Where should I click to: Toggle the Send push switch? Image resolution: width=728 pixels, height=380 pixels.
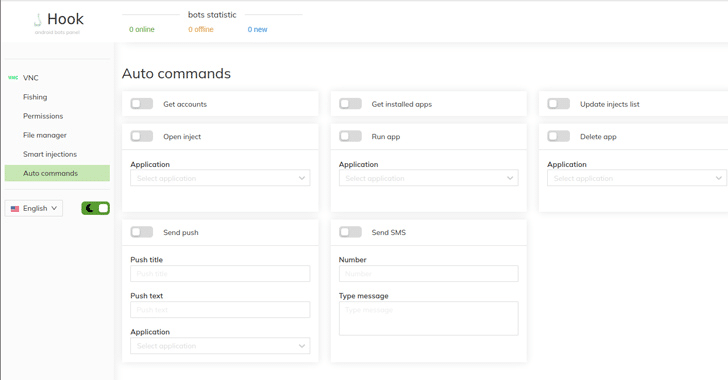coord(142,232)
